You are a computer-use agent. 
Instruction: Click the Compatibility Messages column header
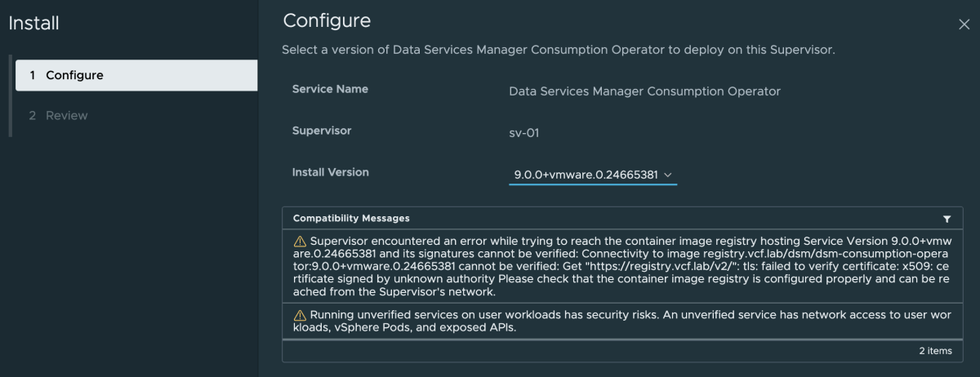click(351, 219)
